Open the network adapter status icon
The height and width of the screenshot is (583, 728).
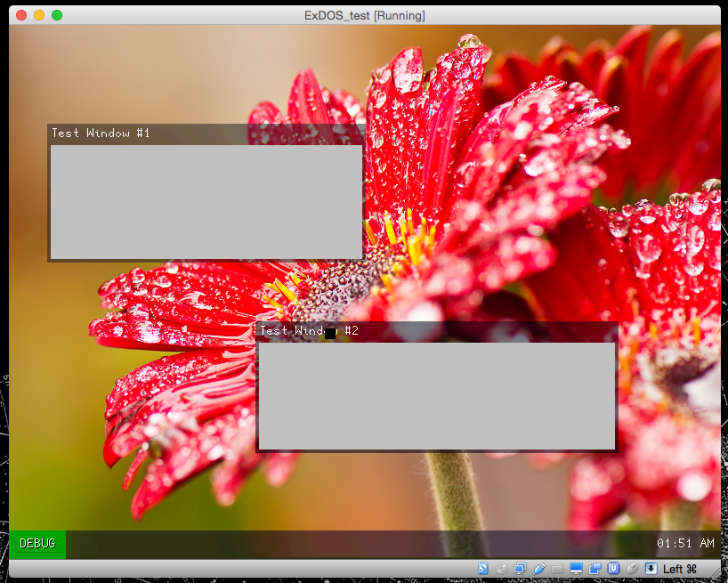pos(520,569)
